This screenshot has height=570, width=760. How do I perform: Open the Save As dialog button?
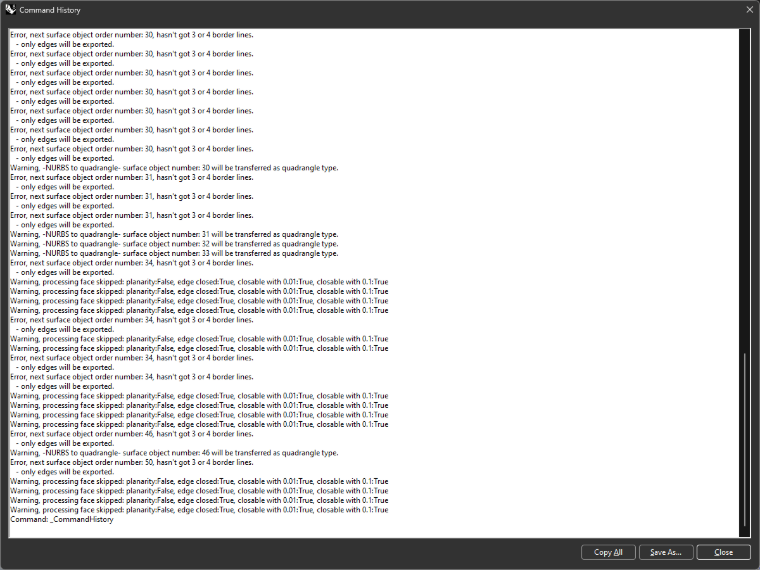coord(665,552)
